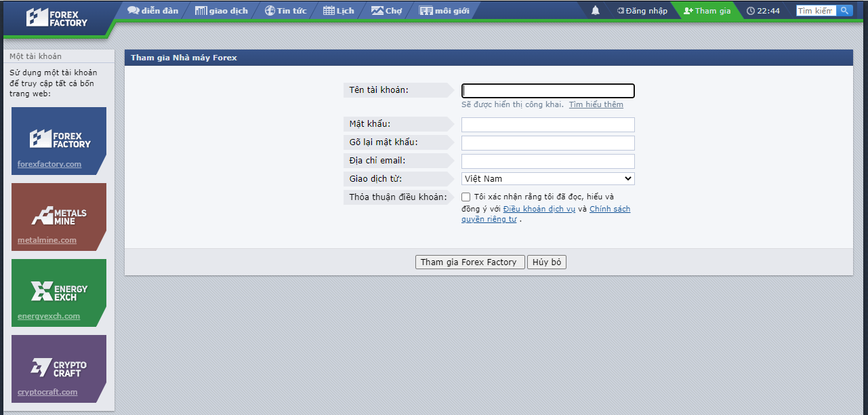Click the 22:44 time display
868x415 pixels.
(768, 11)
